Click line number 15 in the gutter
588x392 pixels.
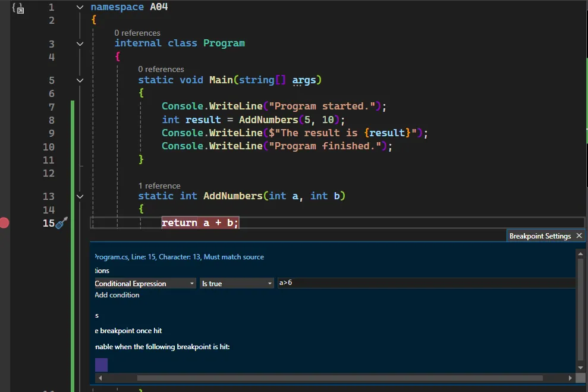tap(49, 223)
